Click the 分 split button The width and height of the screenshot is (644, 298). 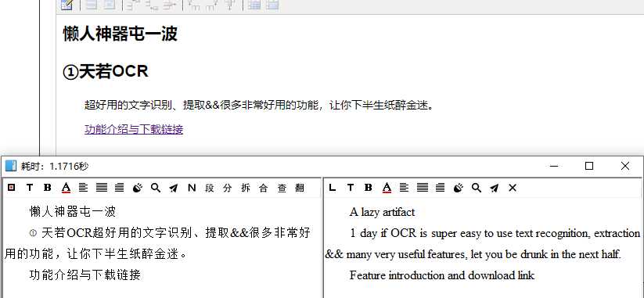(228, 188)
